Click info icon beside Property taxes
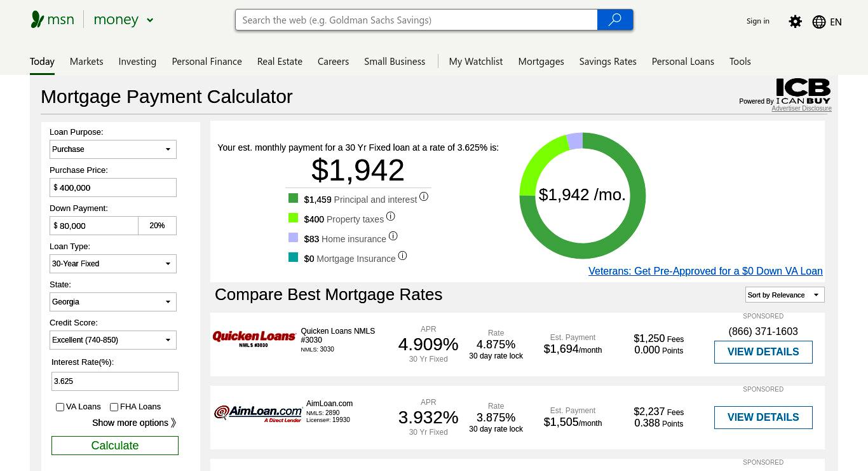The height and width of the screenshot is (471, 868). coord(391,217)
